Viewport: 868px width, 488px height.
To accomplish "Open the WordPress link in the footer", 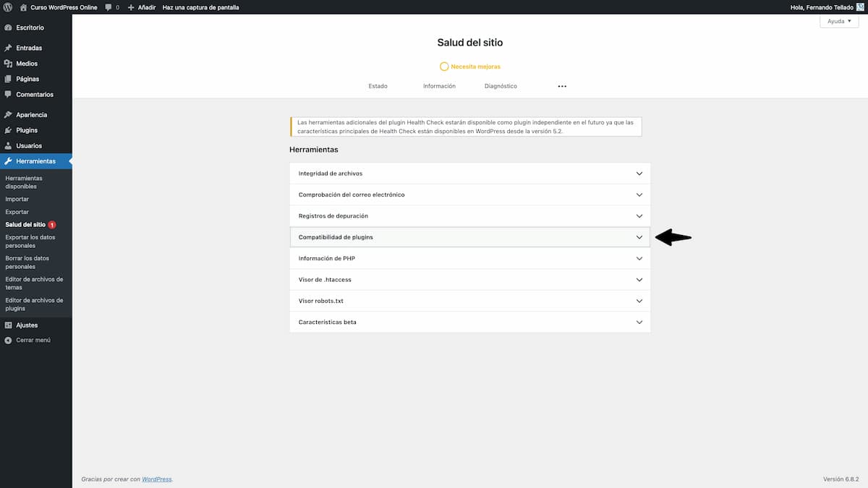I will pos(157,478).
